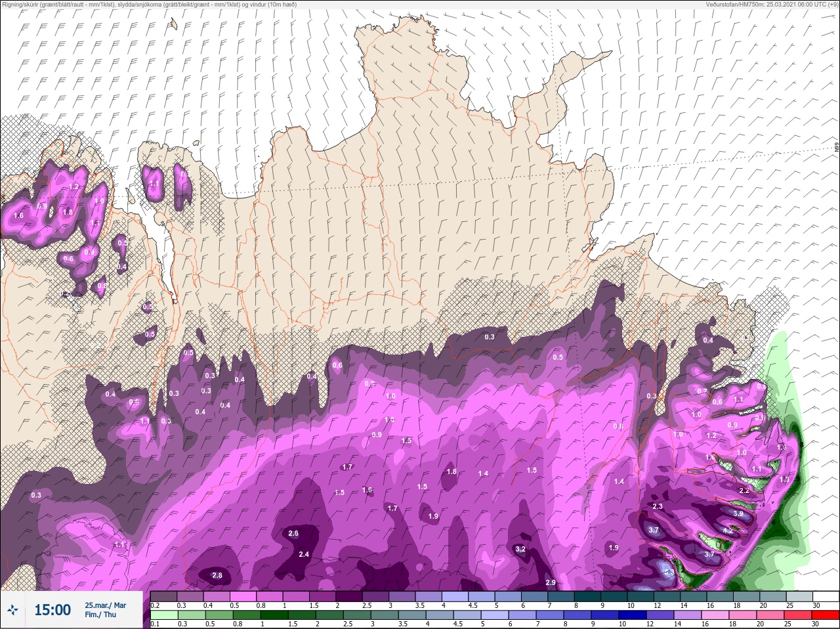Click the 2.5 label in the upper legend
840x629 pixels.
pos(366,605)
